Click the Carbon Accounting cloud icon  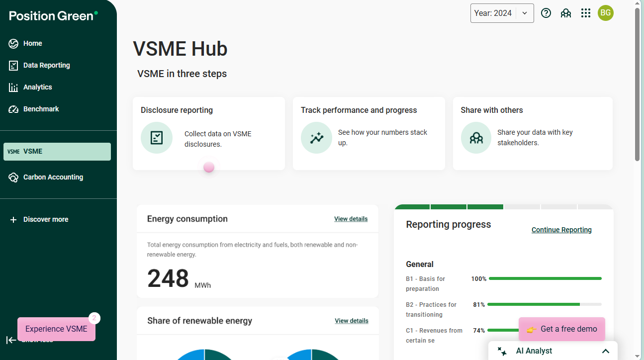13,178
